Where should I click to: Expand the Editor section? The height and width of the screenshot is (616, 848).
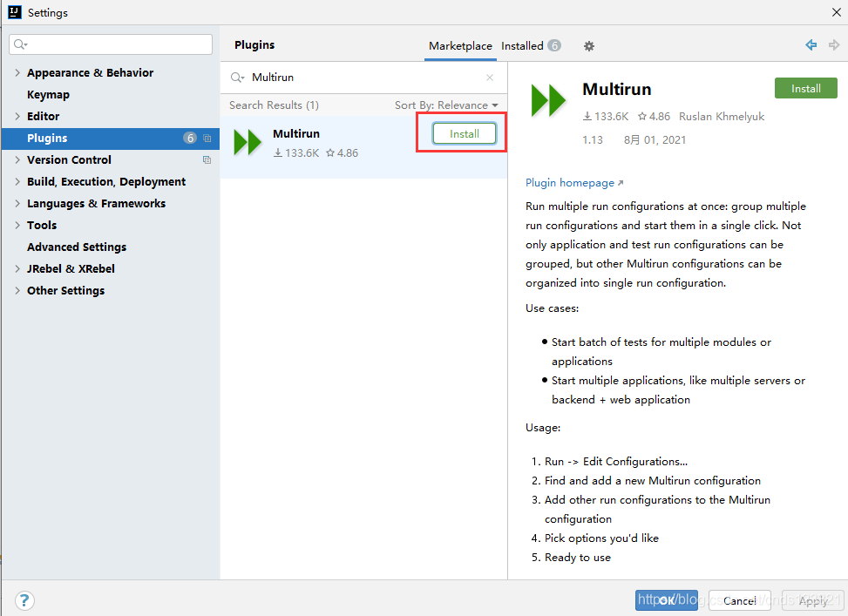coord(17,116)
